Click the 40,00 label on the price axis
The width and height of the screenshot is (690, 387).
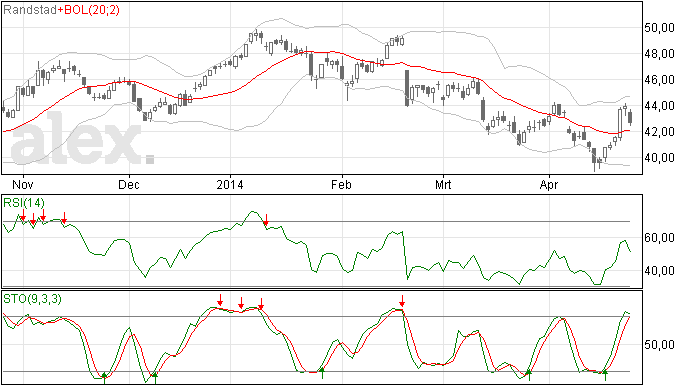(x=659, y=158)
